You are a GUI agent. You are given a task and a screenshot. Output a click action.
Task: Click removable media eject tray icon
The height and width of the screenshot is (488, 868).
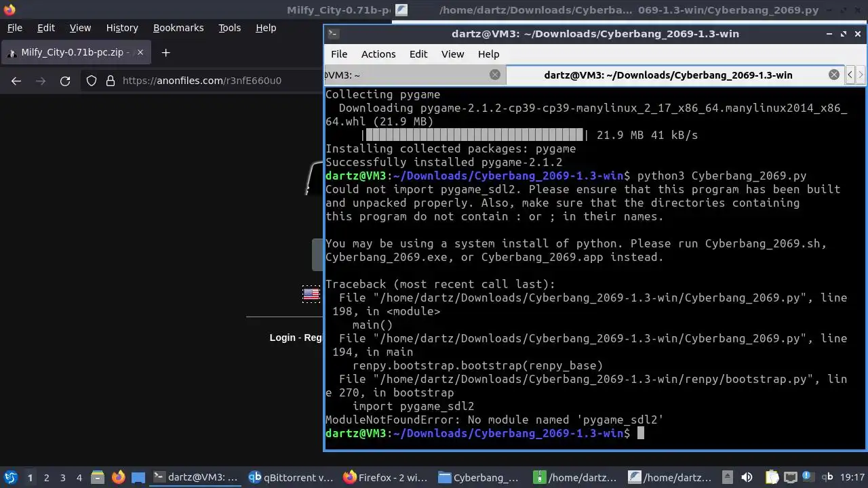(x=728, y=477)
